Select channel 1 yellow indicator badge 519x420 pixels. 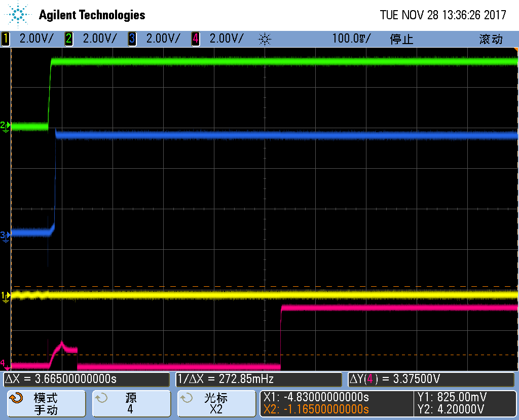(5, 39)
